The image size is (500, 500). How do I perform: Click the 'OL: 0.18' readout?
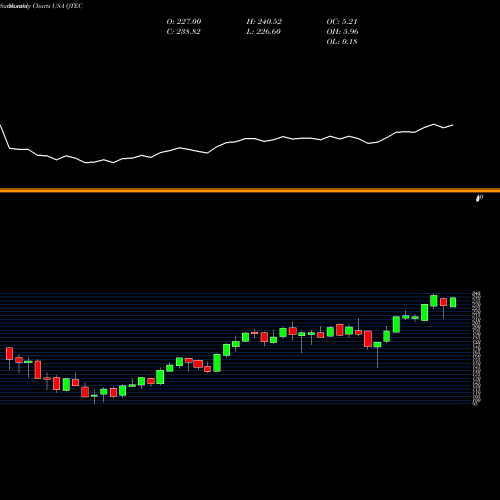342,42
